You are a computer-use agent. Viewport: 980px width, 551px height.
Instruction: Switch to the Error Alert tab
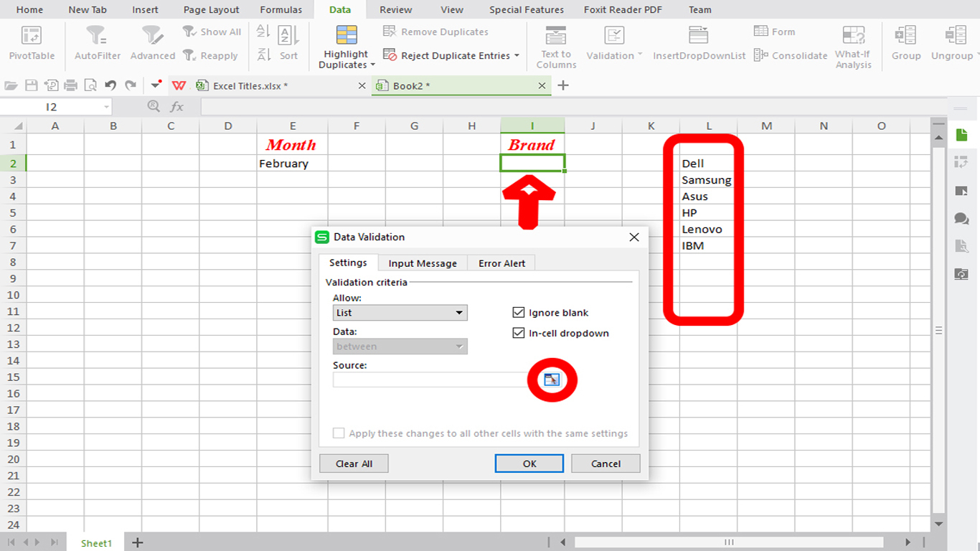[x=502, y=263]
